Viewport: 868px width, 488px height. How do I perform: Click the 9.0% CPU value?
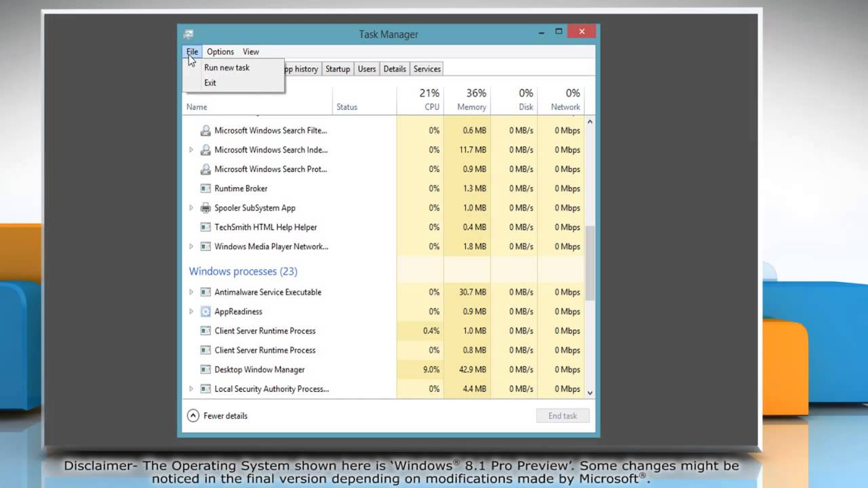[x=431, y=369]
